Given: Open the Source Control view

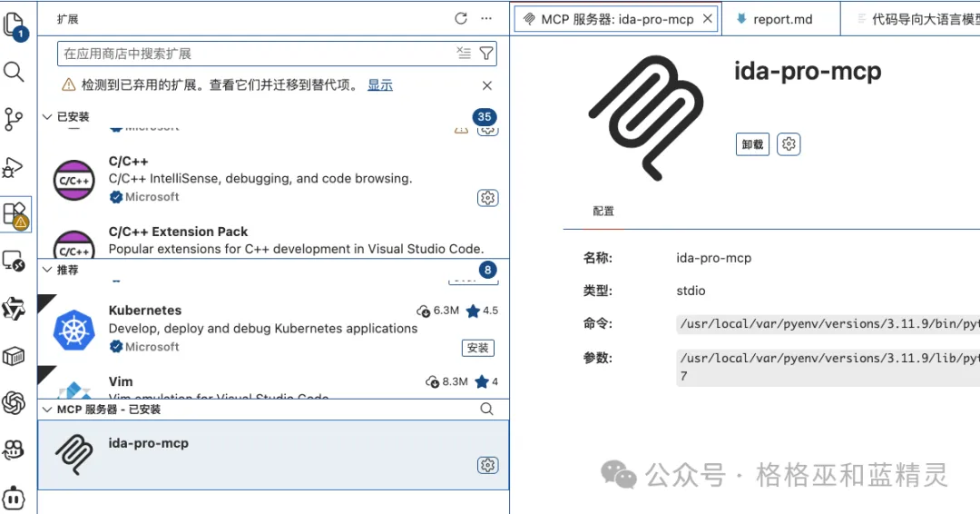Looking at the screenshot, I should (14, 119).
